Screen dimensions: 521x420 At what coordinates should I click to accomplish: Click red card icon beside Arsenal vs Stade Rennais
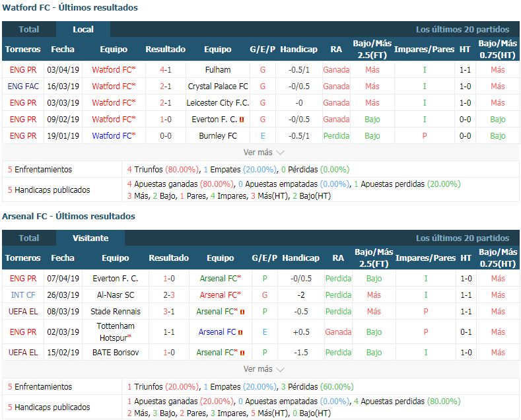coord(242,312)
